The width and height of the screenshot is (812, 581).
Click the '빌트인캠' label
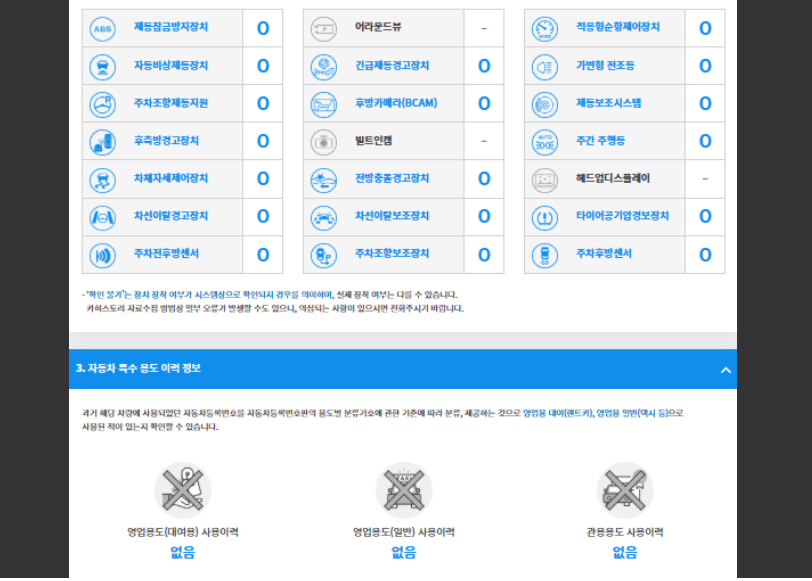(373, 141)
